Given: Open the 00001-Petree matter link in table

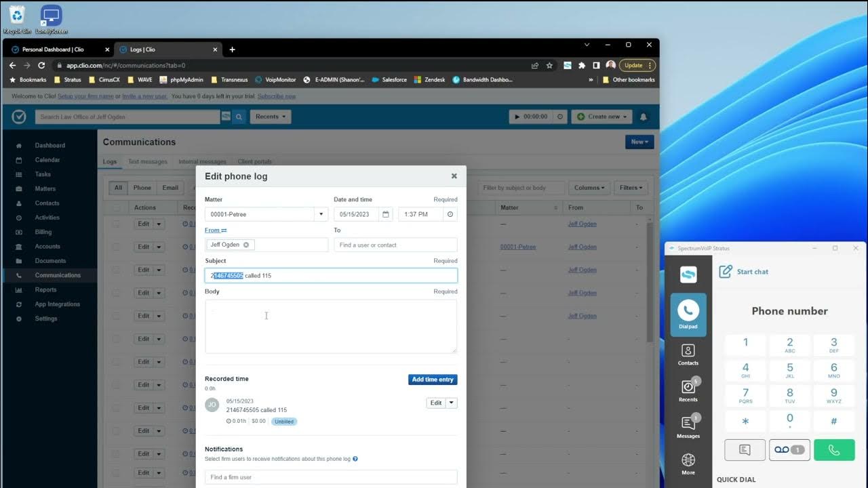Looking at the screenshot, I should coord(518,247).
